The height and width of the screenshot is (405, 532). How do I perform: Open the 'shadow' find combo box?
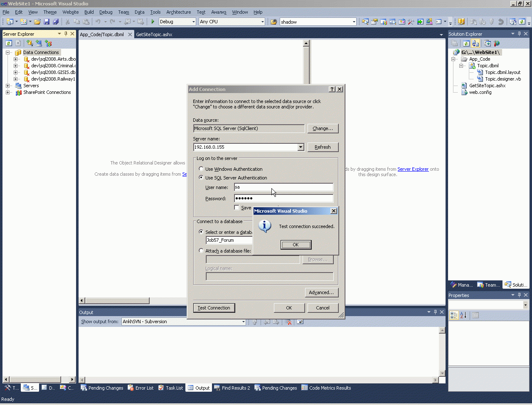pyautogui.click(x=318, y=22)
